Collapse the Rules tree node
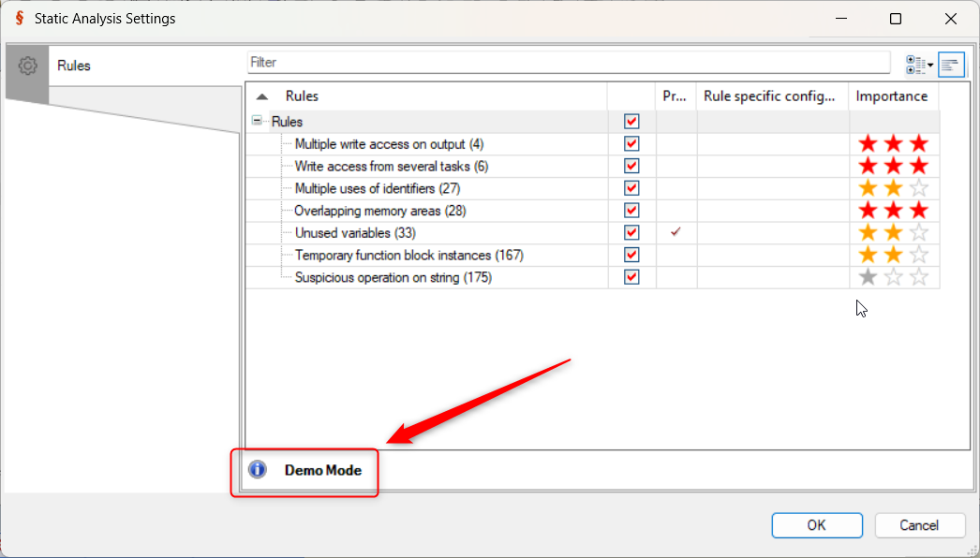This screenshot has height=558, width=980. click(x=258, y=122)
